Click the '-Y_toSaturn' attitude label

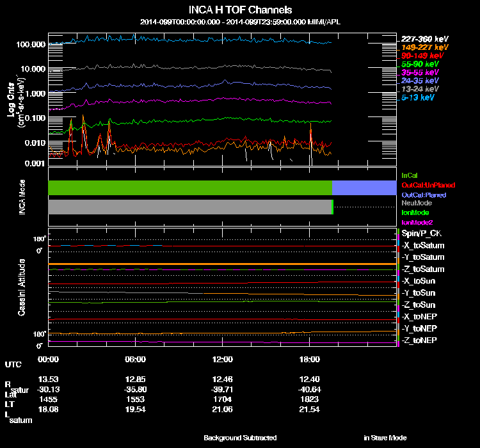[x=423, y=257]
